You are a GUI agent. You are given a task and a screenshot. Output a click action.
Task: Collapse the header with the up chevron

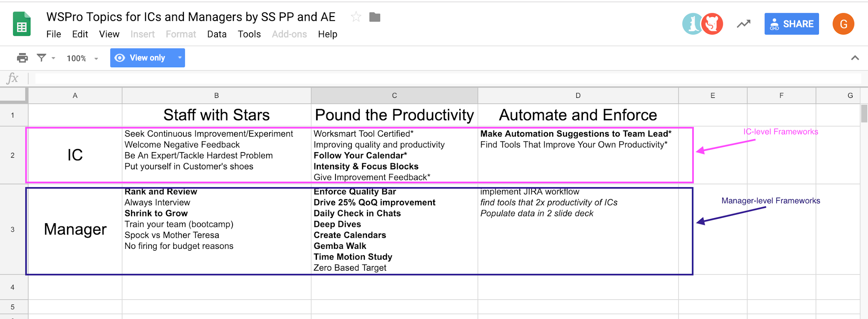(x=855, y=58)
